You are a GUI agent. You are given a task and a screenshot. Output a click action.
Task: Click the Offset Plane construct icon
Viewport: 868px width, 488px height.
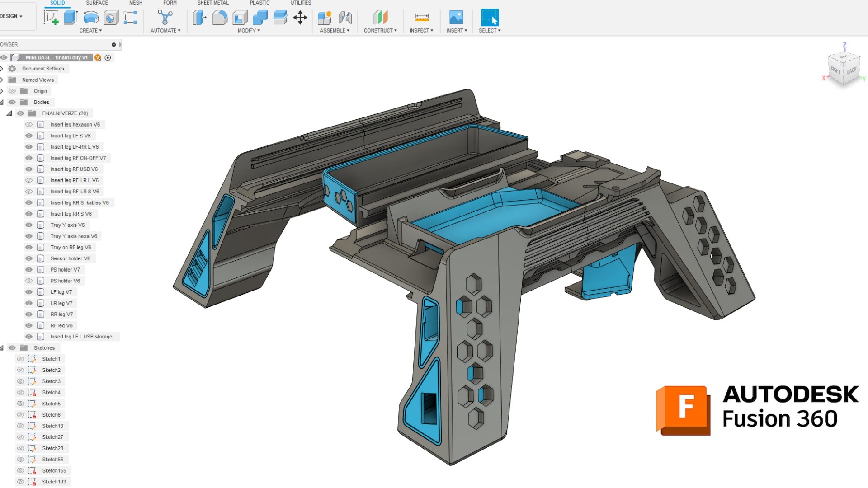(x=380, y=18)
